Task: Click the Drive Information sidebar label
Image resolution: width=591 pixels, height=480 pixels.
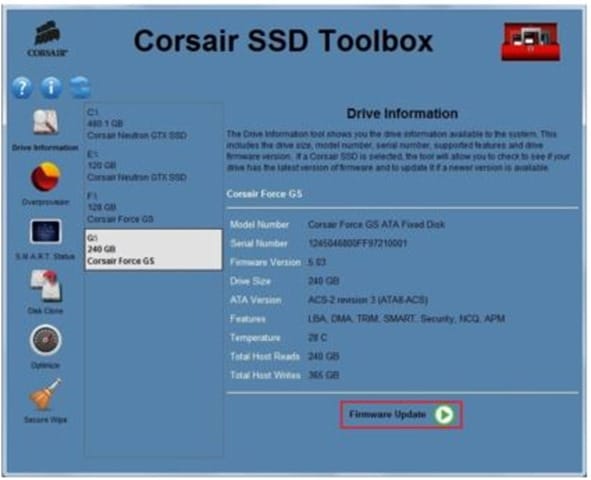Action: point(45,147)
